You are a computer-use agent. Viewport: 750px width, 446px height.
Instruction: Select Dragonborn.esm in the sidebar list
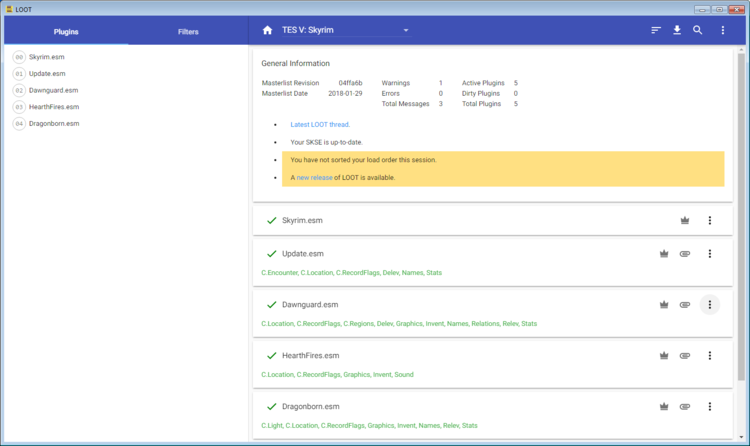pyautogui.click(x=54, y=123)
